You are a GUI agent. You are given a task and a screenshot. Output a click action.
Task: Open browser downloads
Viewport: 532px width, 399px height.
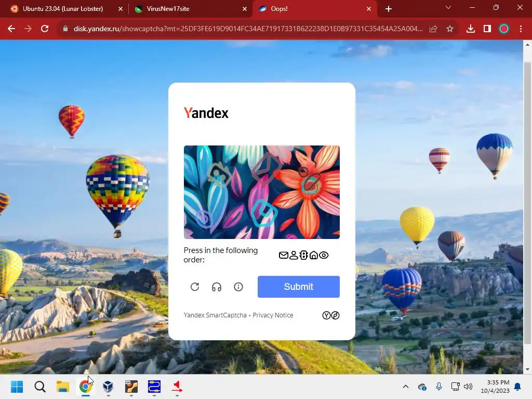click(471, 29)
